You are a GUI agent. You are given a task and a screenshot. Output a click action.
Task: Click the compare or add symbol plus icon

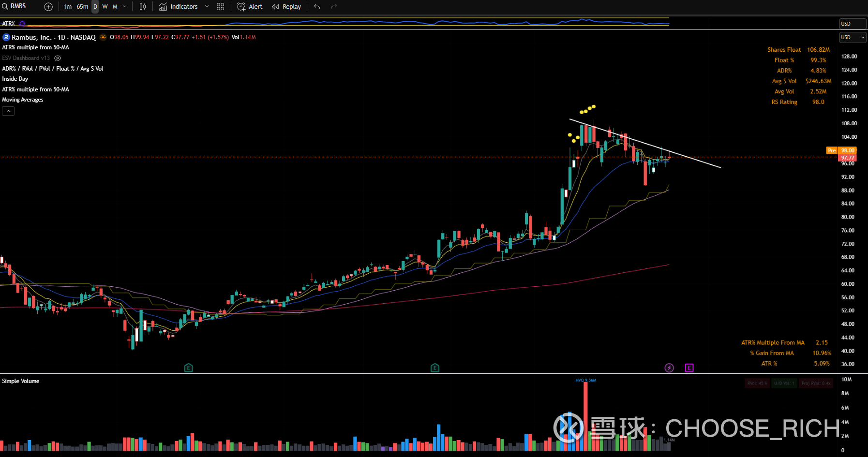pyautogui.click(x=48, y=7)
